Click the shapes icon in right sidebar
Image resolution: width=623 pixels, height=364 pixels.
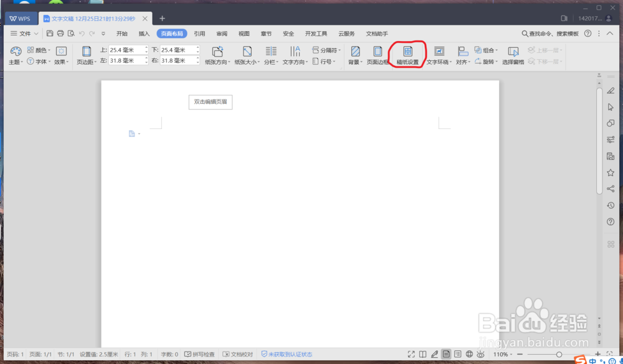pyautogui.click(x=611, y=123)
